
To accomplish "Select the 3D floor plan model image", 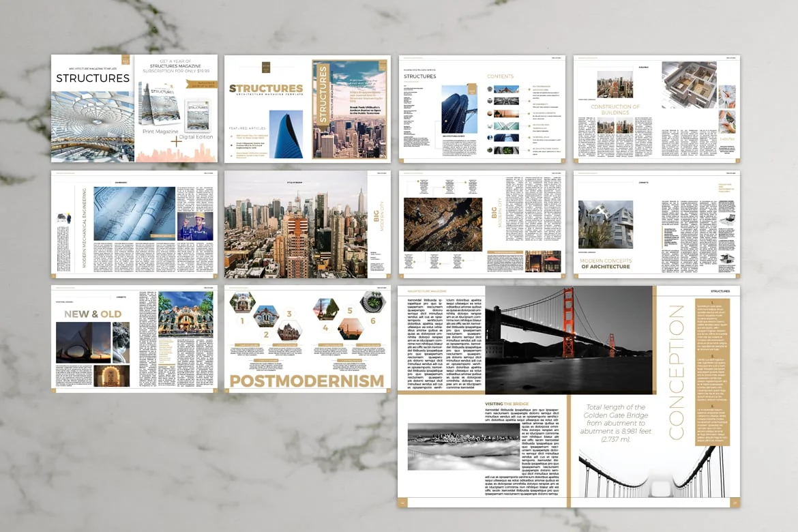I will (689, 85).
